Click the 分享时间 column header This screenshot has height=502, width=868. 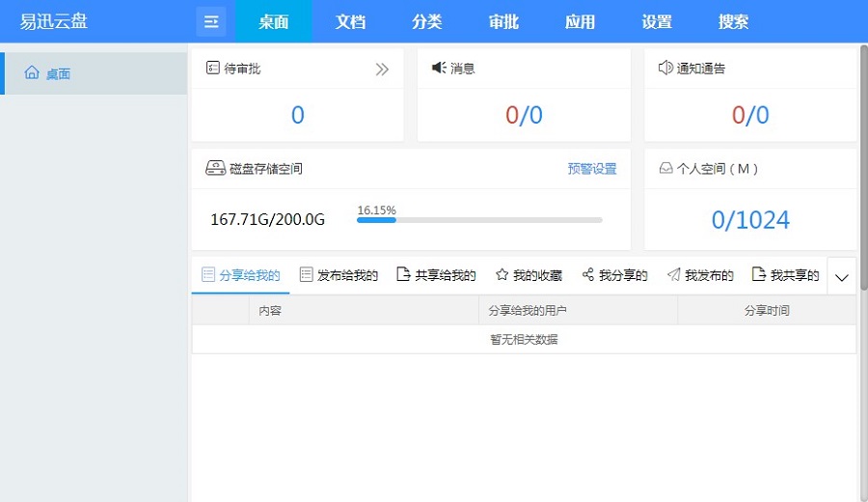tap(767, 310)
